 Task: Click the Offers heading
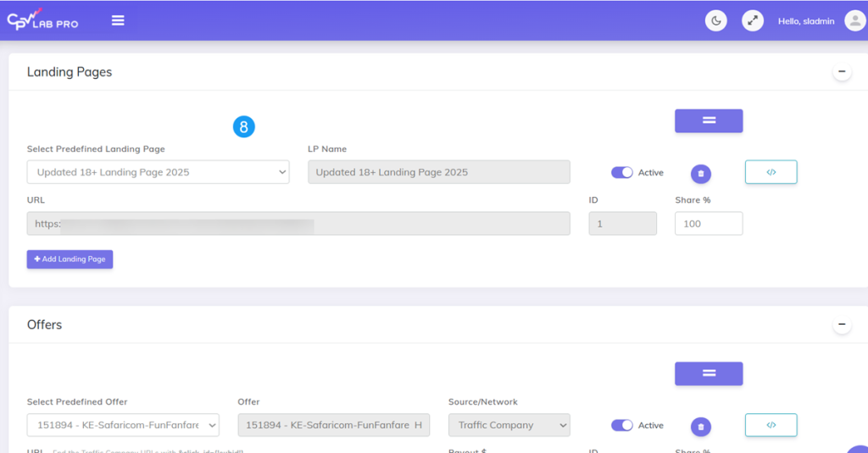(x=44, y=325)
